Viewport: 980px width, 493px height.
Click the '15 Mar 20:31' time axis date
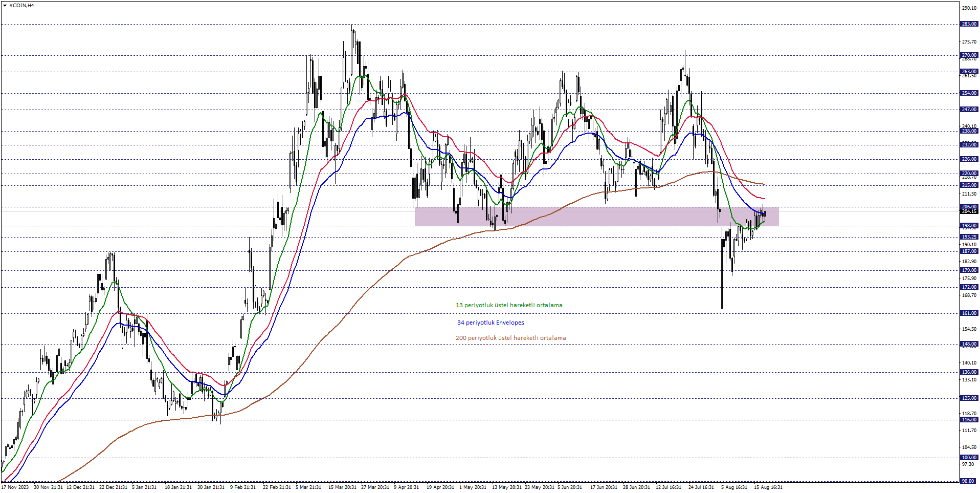tap(343, 487)
